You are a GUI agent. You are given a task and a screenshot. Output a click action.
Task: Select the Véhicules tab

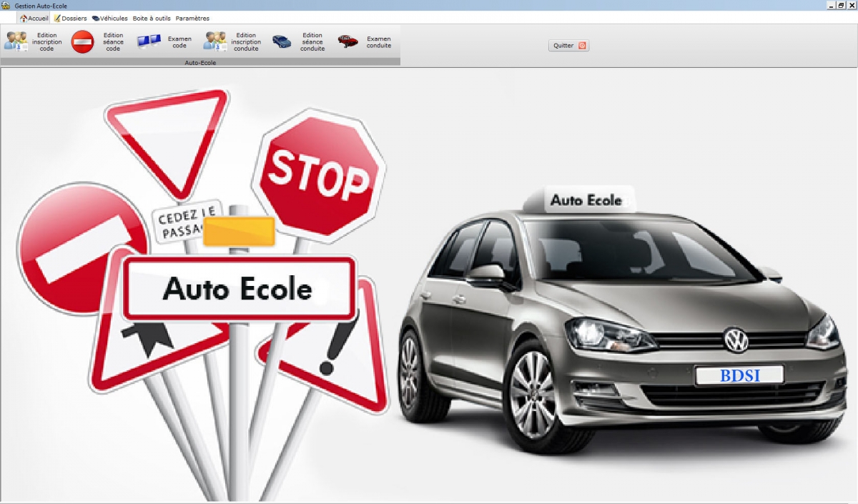tap(110, 19)
